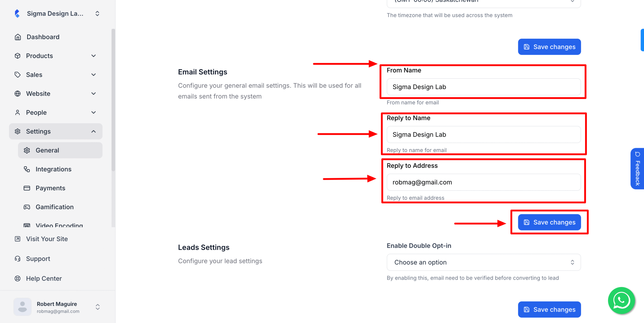Click the Visit Your Site icon
644x323 pixels.
(x=17, y=239)
